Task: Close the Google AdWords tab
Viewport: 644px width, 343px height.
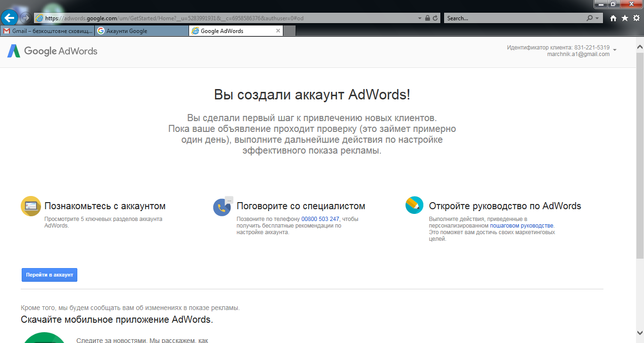Action: coord(278,31)
